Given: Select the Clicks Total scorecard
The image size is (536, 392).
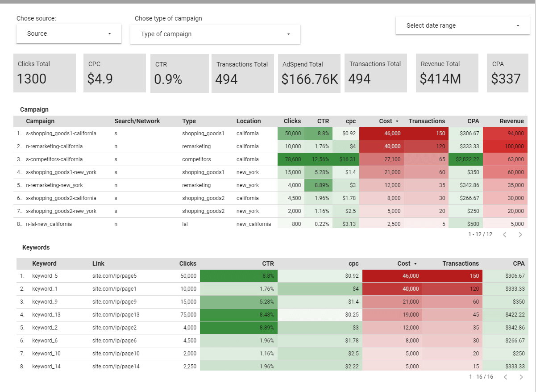Looking at the screenshot, I should tap(44, 73).
